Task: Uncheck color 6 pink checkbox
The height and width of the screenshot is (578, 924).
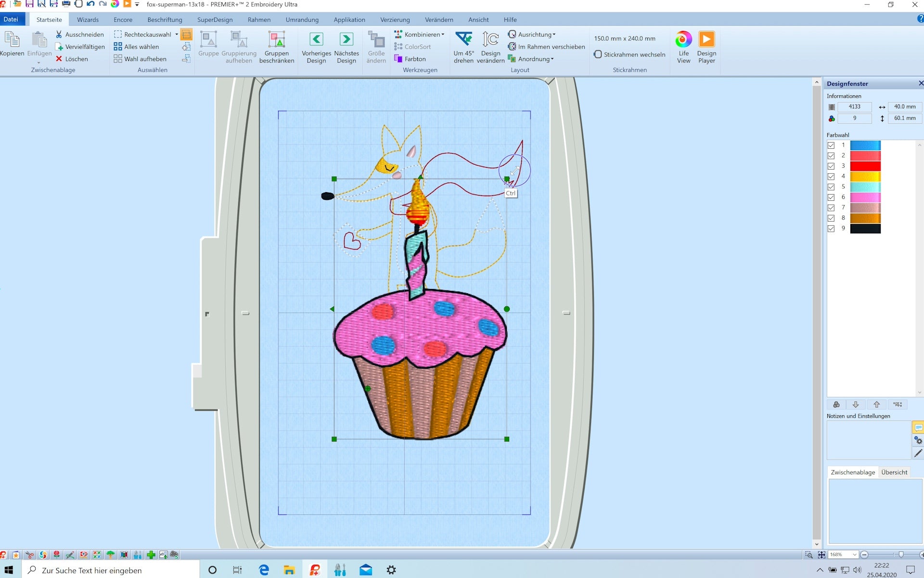Action: 831,197
